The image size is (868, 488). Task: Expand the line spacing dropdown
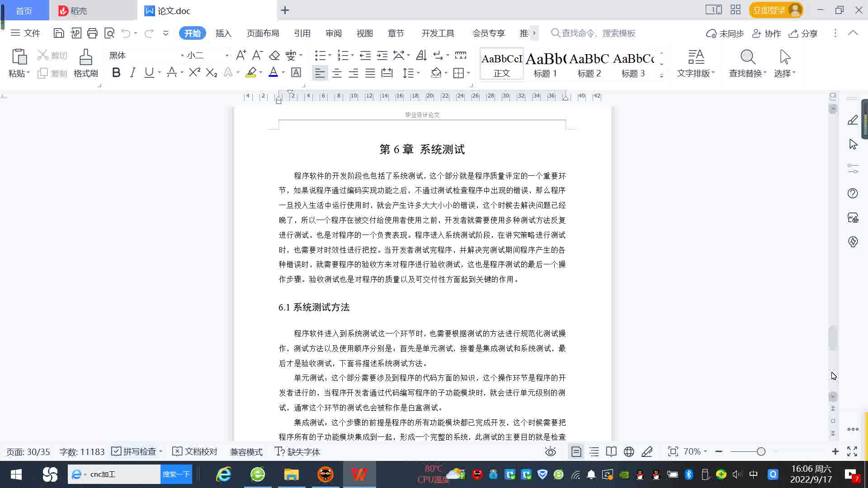[x=418, y=73]
